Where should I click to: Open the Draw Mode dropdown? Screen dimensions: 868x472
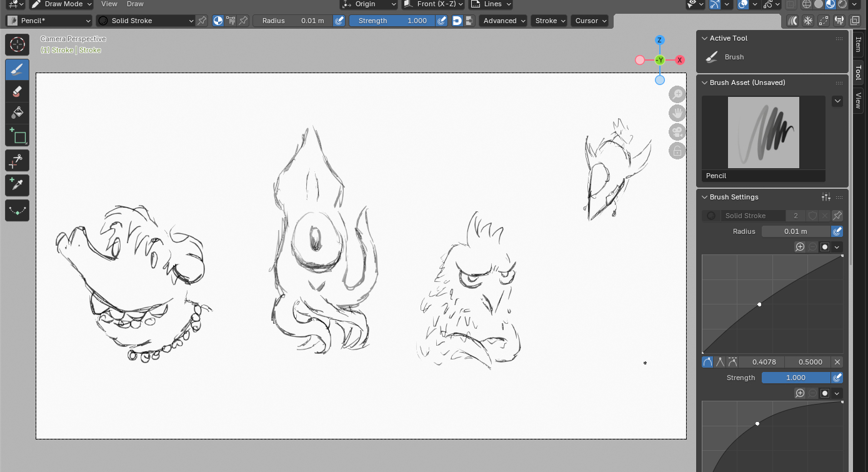click(x=61, y=4)
